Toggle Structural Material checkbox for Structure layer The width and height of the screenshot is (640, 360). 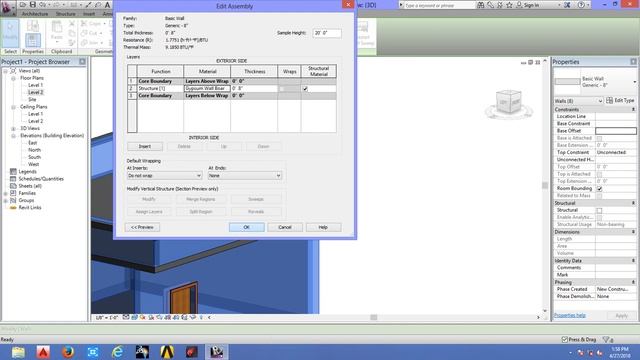(305, 89)
